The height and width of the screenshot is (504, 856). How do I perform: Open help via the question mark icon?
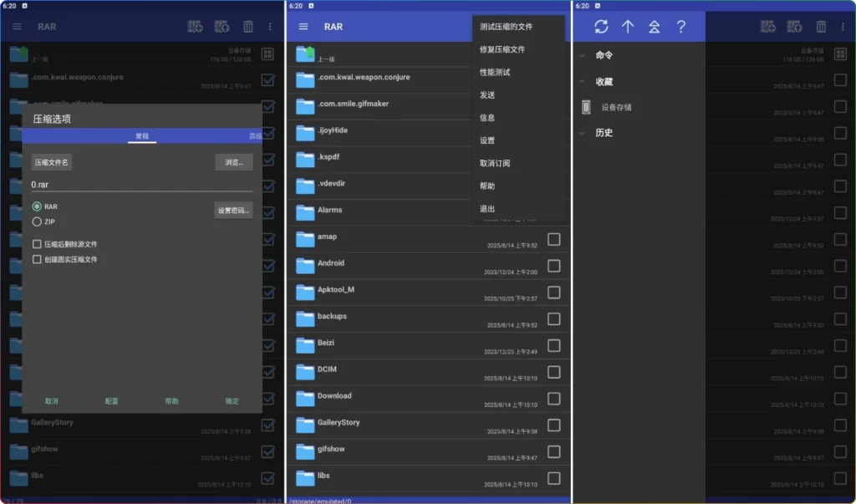(x=680, y=27)
